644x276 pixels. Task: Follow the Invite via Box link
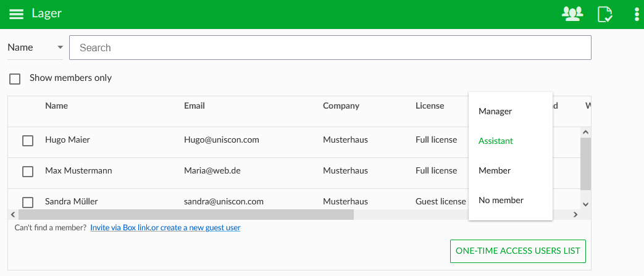pyautogui.click(x=165, y=228)
